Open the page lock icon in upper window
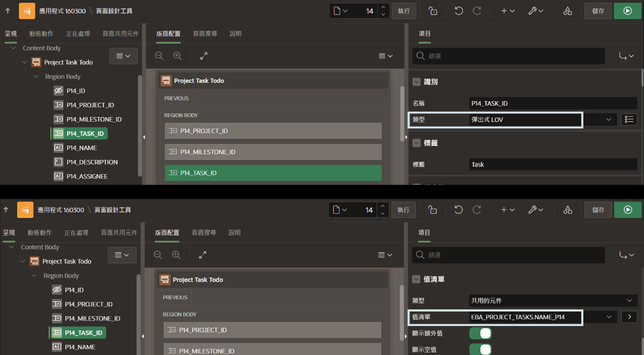644x355 pixels. [x=433, y=11]
